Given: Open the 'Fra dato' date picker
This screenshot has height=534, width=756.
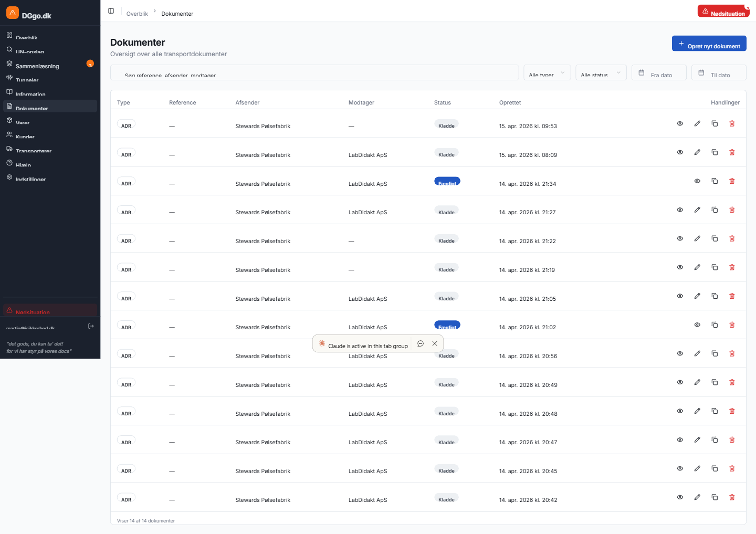Looking at the screenshot, I should 659,73.
